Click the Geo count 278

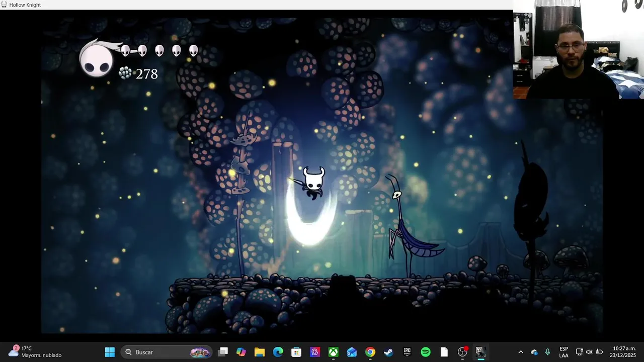click(147, 74)
